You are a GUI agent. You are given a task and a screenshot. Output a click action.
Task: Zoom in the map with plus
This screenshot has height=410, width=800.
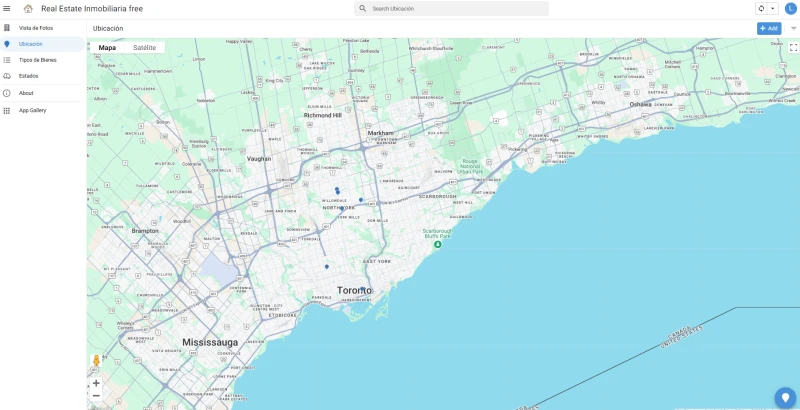(96, 383)
